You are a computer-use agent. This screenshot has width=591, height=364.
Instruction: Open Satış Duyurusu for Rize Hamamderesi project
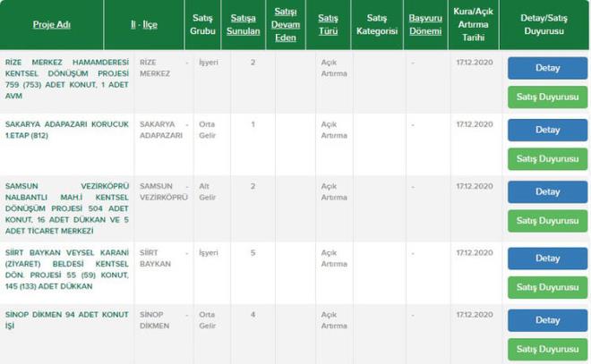click(547, 97)
